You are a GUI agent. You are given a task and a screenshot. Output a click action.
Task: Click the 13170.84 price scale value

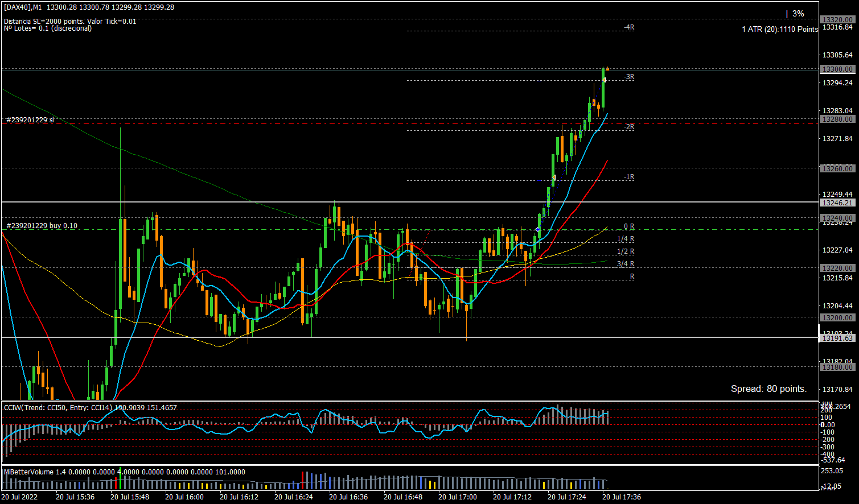click(837, 390)
